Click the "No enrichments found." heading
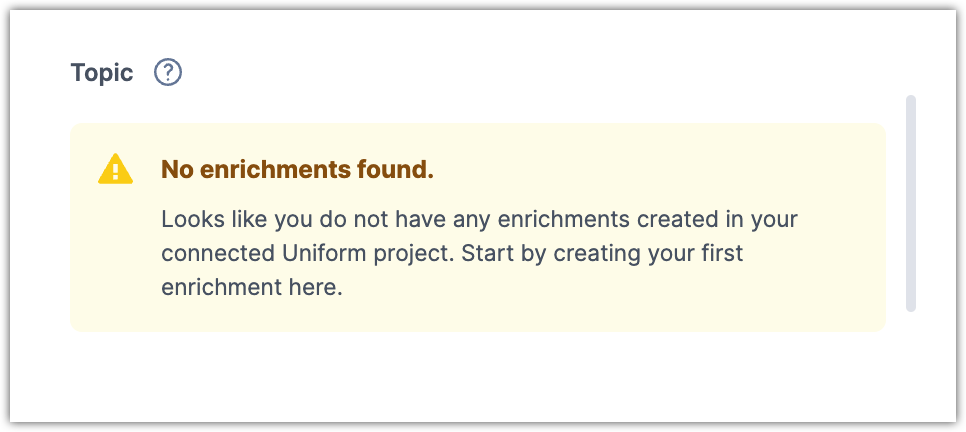966x432 pixels. click(297, 170)
